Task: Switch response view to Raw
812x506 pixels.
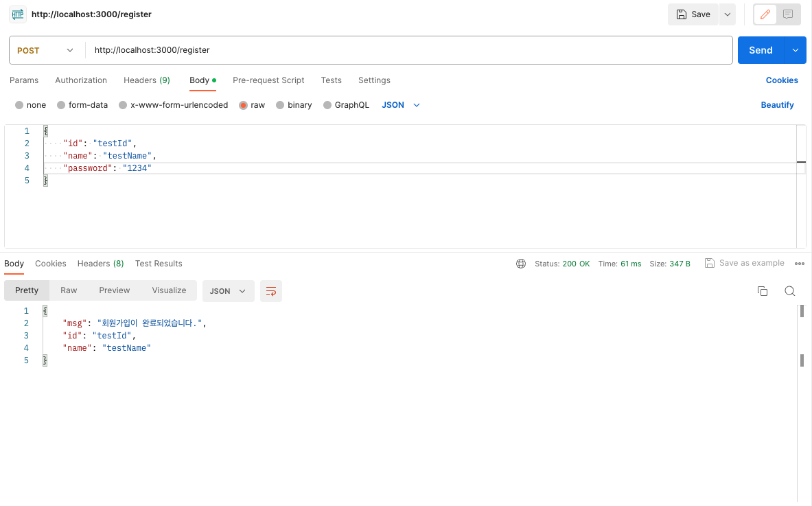Action: 69,290
